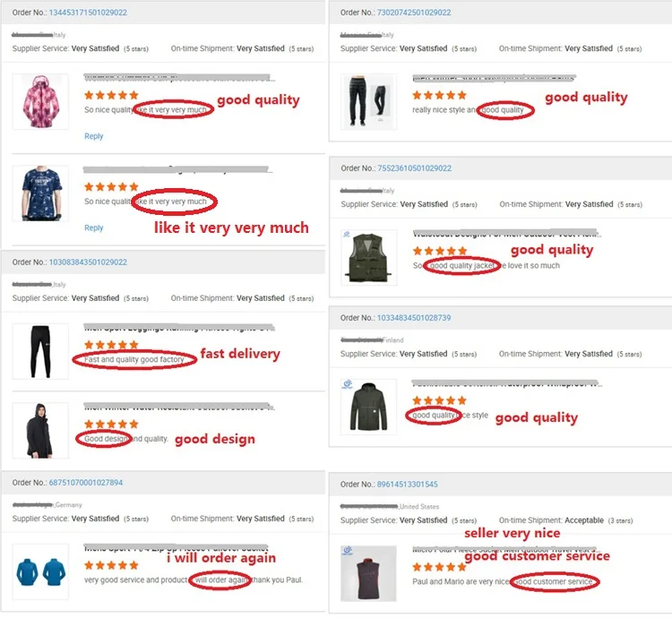This screenshot has width=672, height=618.
Task: Open order number 68751070001027894 link
Action: tap(86, 483)
